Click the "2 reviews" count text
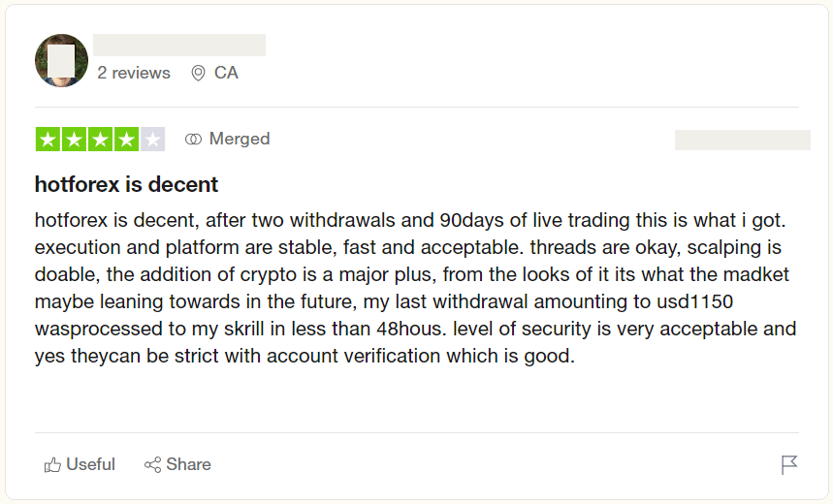Image resolution: width=833 pixels, height=504 pixels. [134, 73]
